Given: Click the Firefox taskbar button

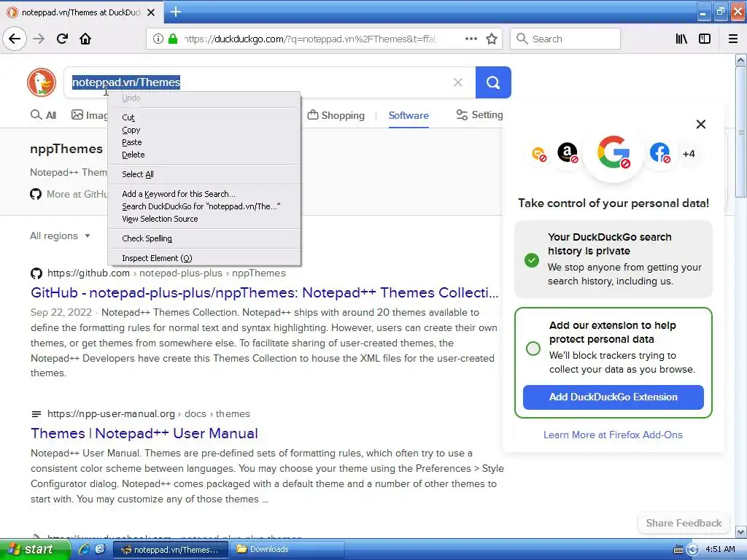Looking at the screenshot, I should point(171,550).
